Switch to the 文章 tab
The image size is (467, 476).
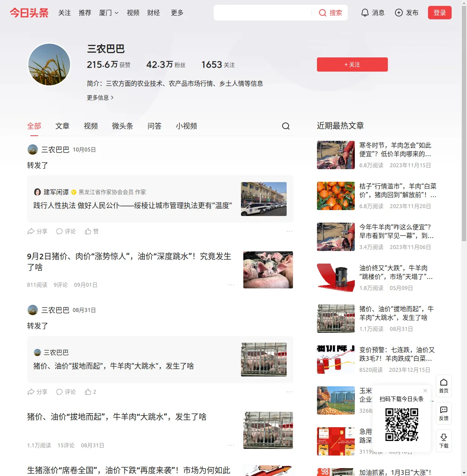click(x=63, y=126)
